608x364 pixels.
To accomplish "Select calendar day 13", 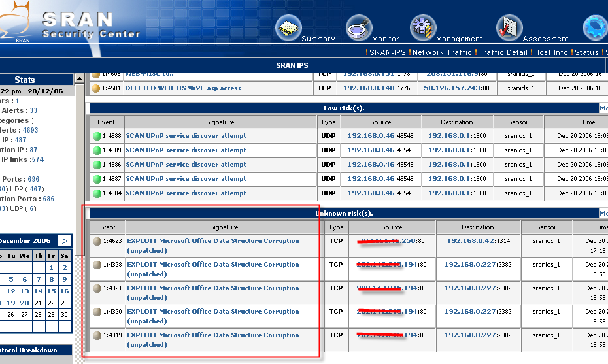I will (x=24, y=291).
